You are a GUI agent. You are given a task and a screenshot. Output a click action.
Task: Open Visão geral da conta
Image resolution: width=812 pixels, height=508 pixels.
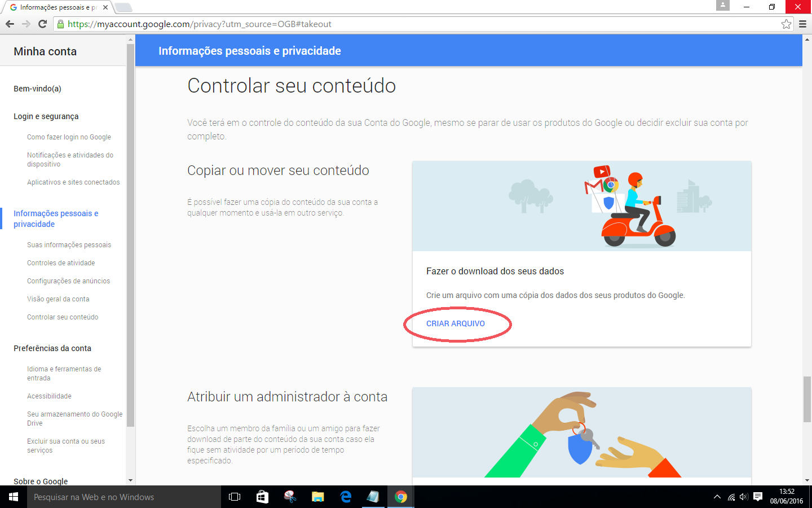pyautogui.click(x=58, y=299)
